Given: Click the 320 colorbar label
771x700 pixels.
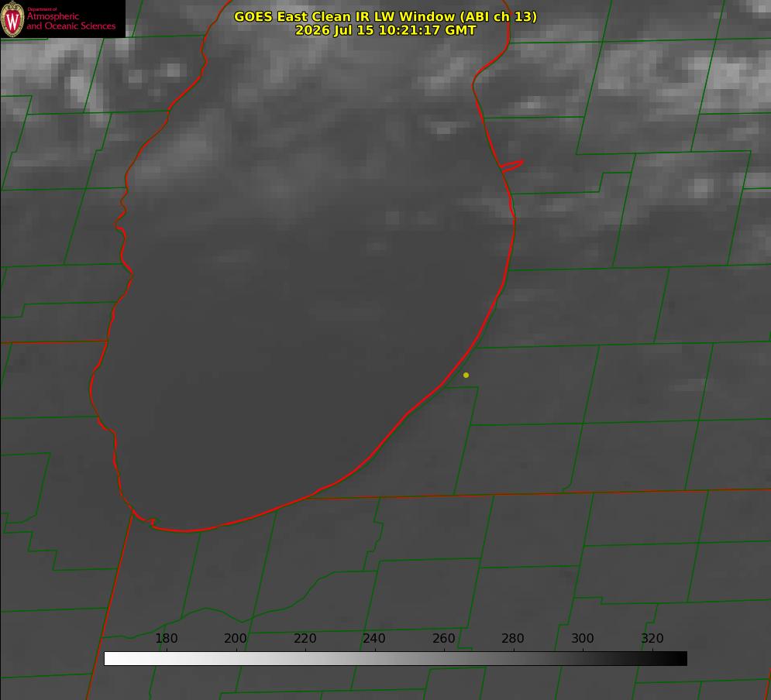Looking at the screenshot, I should click(652, 638).
